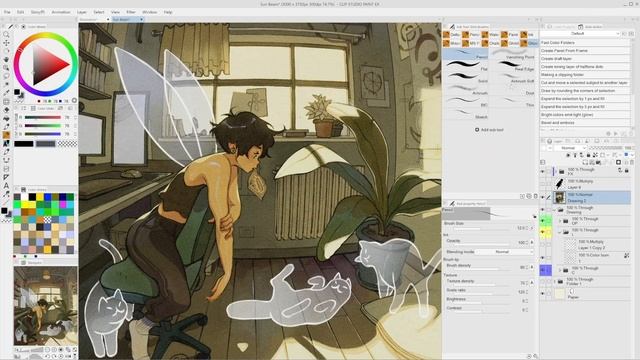This screenshot has width=640, height=360.
Task: Click the Pastel brush group icon
Action: 504,35
